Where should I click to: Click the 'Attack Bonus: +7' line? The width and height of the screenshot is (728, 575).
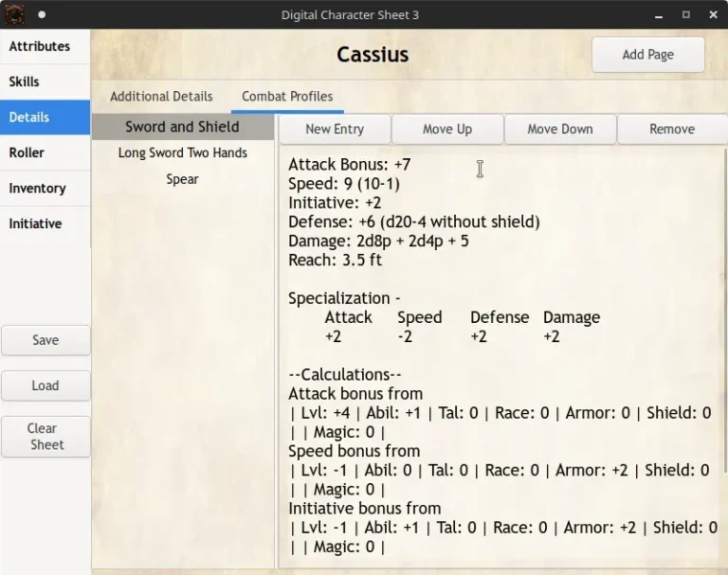point(350,165)
